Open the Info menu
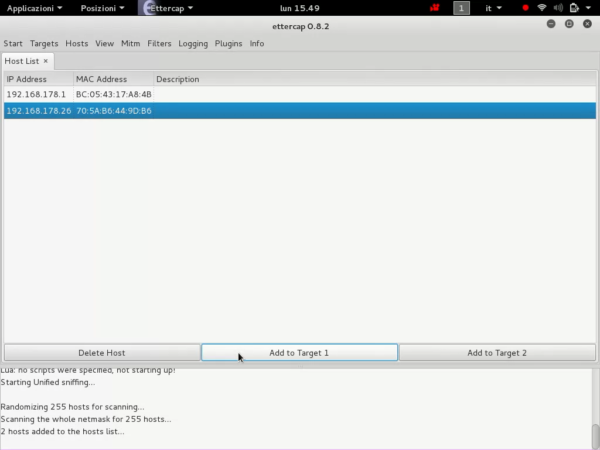600x450 pixels. [x=257, y=43]
